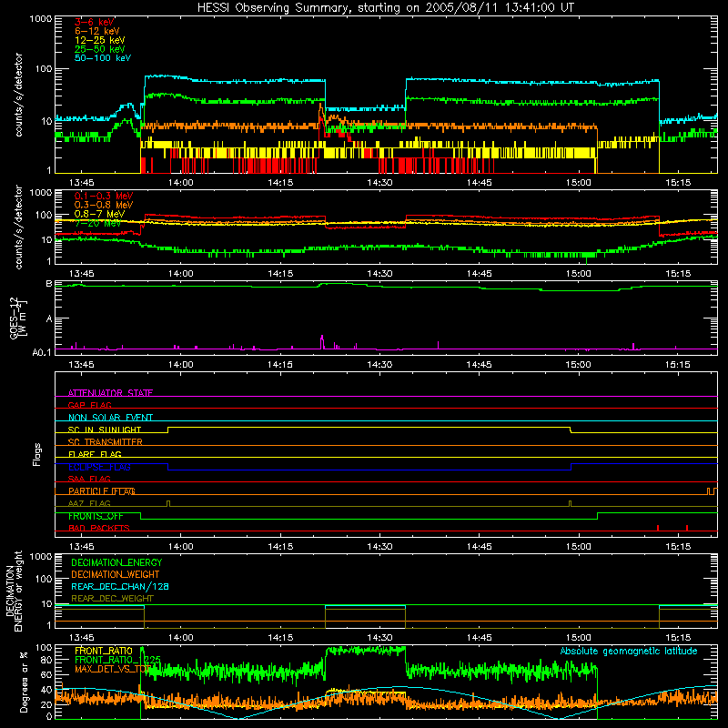Select the 3-6 keV legend label

pyautogui.click(x=95, y=22)
